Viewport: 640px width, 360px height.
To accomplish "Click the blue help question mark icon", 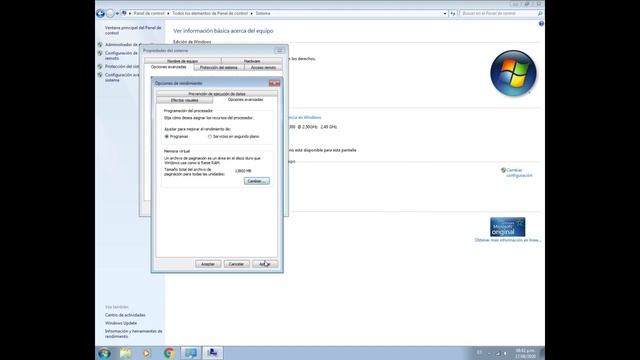I will point(541,24).
